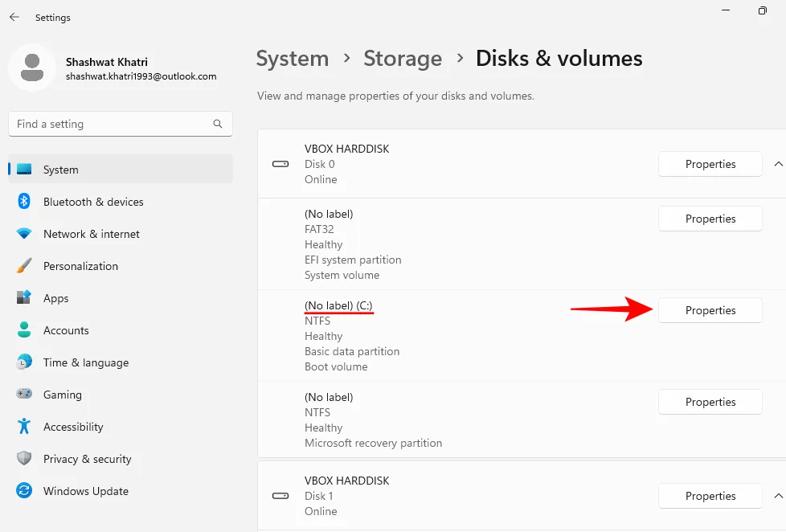Collapse the Disk 1 volume list
Image resolution: width=786 pixels, height=532 pixels.
tap(778, 496)
